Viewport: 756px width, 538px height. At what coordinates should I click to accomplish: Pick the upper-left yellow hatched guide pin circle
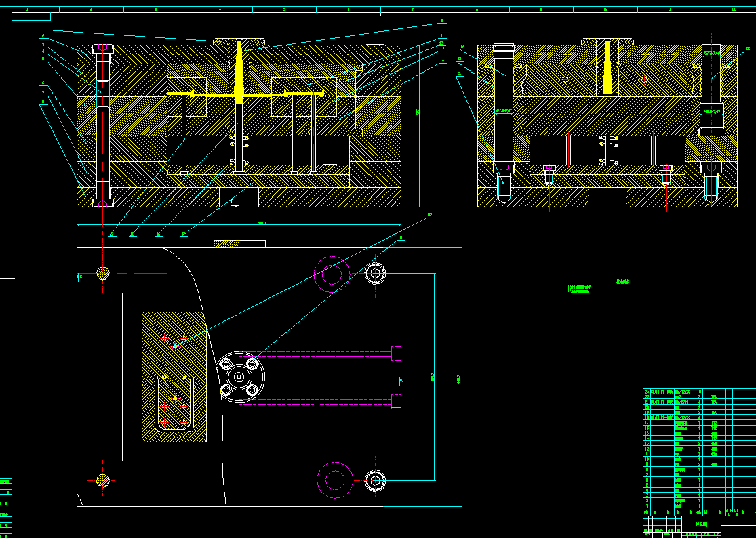tap(102, 273)
